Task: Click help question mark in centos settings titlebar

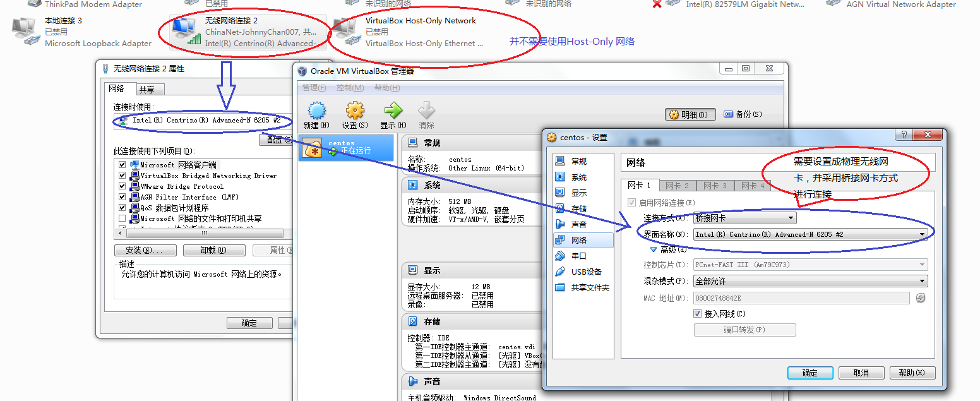Action: 904,135
